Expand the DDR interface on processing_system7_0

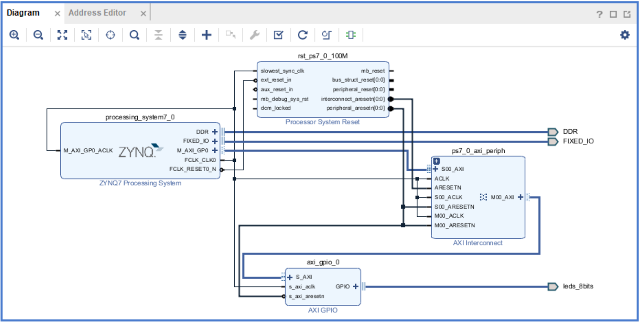click(215, 132)
